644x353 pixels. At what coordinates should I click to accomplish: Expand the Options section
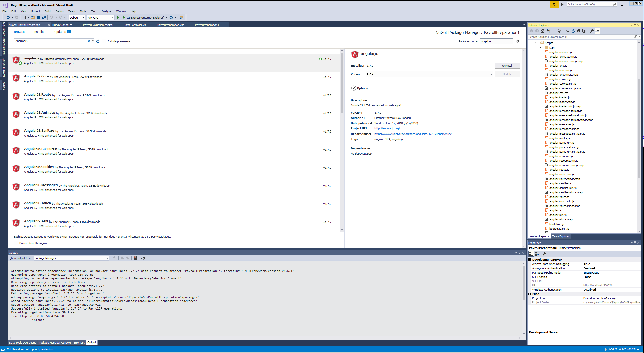point(354,88)
